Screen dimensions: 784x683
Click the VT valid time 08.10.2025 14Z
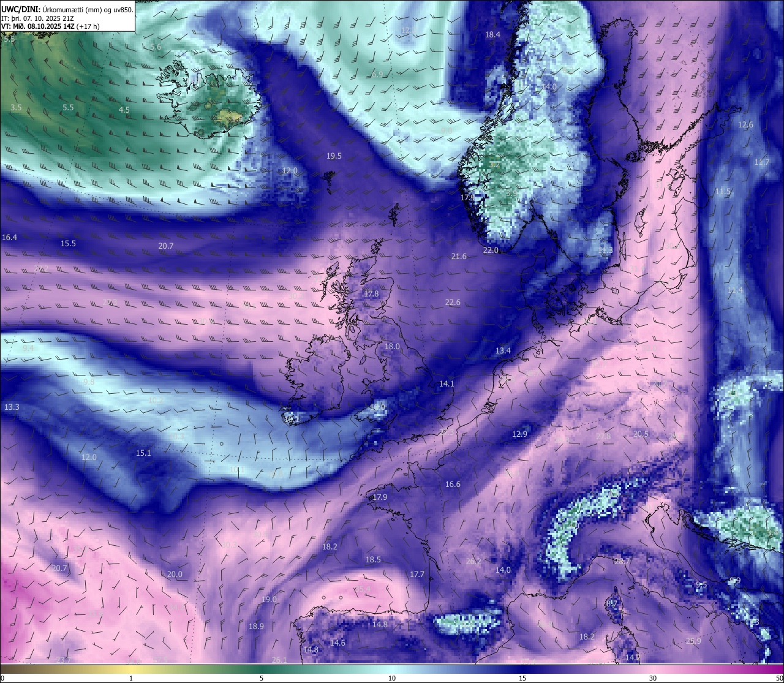(51, 26)
